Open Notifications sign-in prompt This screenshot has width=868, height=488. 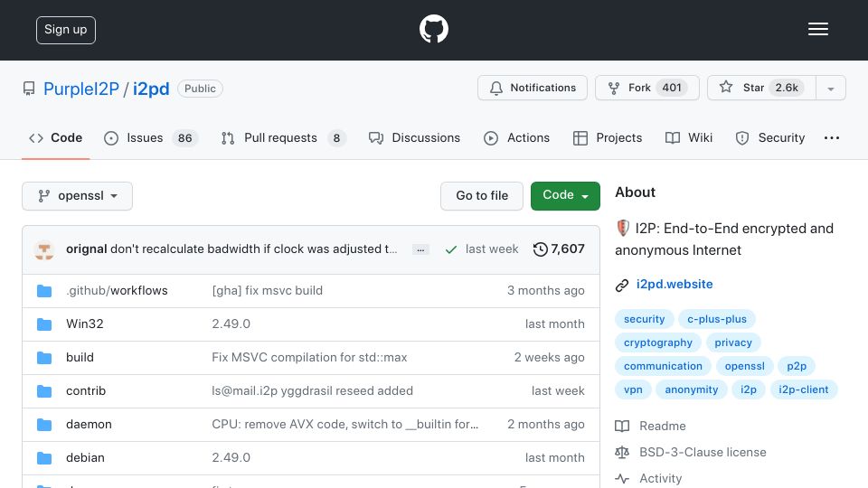[x=532, y=88]
